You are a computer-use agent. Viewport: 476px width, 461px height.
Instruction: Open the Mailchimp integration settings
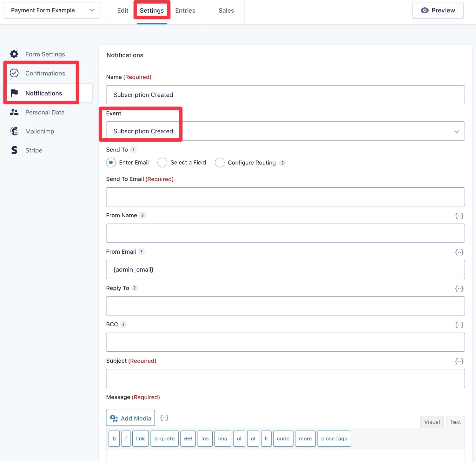pyautogui.click(x=40, y=131)
